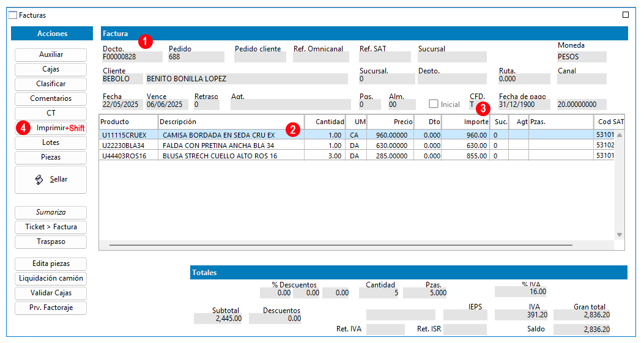
Task: Click the Imprimir+Shift button
Action: click(x=51, y=128)
